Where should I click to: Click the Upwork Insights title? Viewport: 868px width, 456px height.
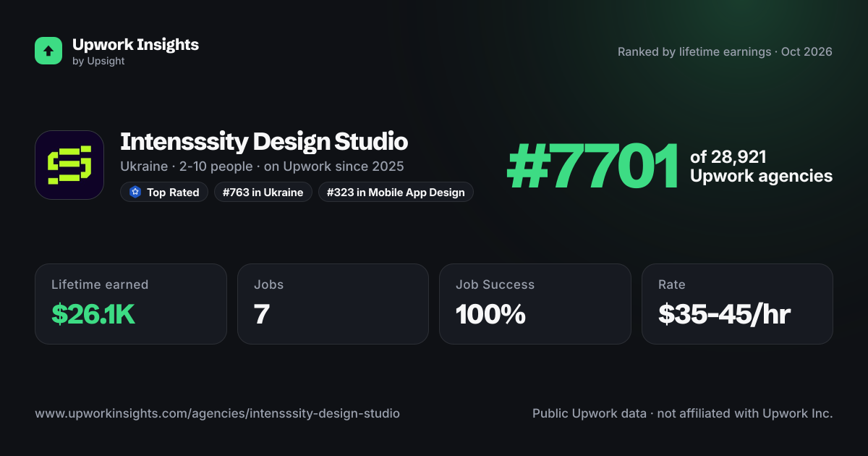tap(135, 45)
